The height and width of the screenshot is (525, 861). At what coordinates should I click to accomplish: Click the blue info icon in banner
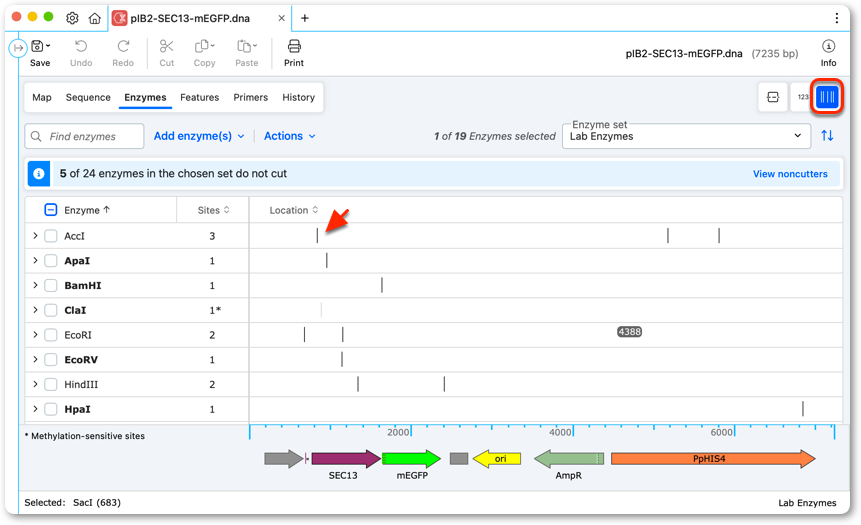click(x=38, y=174)
